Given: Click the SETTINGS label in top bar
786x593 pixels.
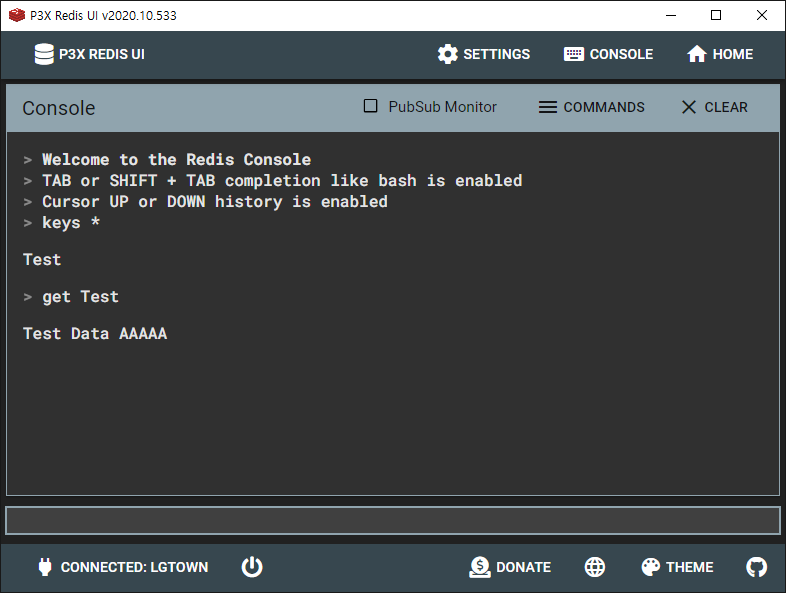Looking at the screenshot, I should pyautogui.click(x=496, y=54).
